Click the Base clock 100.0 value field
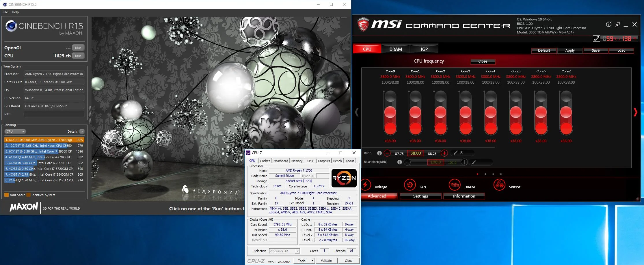The height and width of the screenshot is (265, 644). (435, 162)
